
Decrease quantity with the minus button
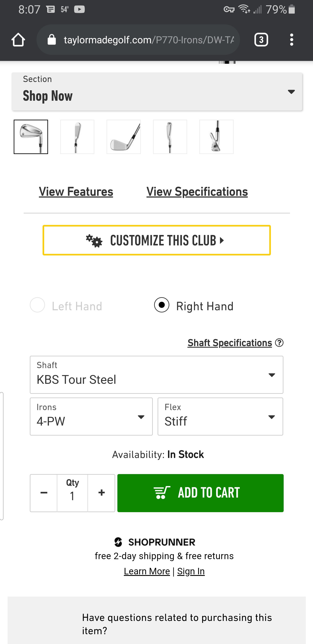(44, 493)
